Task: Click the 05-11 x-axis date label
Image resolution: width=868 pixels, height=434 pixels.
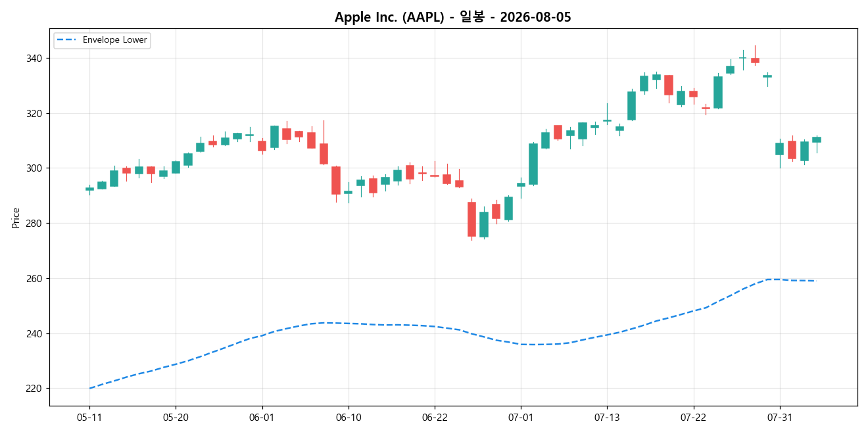Action: 89,418
